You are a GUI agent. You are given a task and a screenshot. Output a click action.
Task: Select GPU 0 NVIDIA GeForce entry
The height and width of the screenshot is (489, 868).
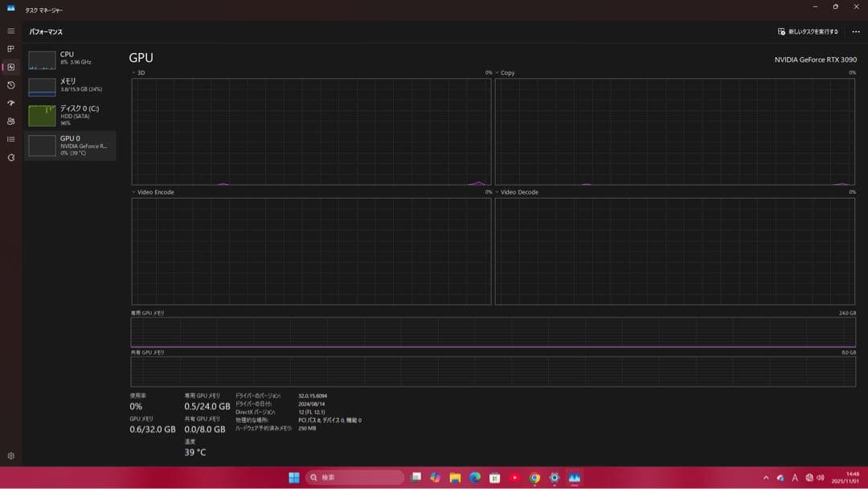68,146
